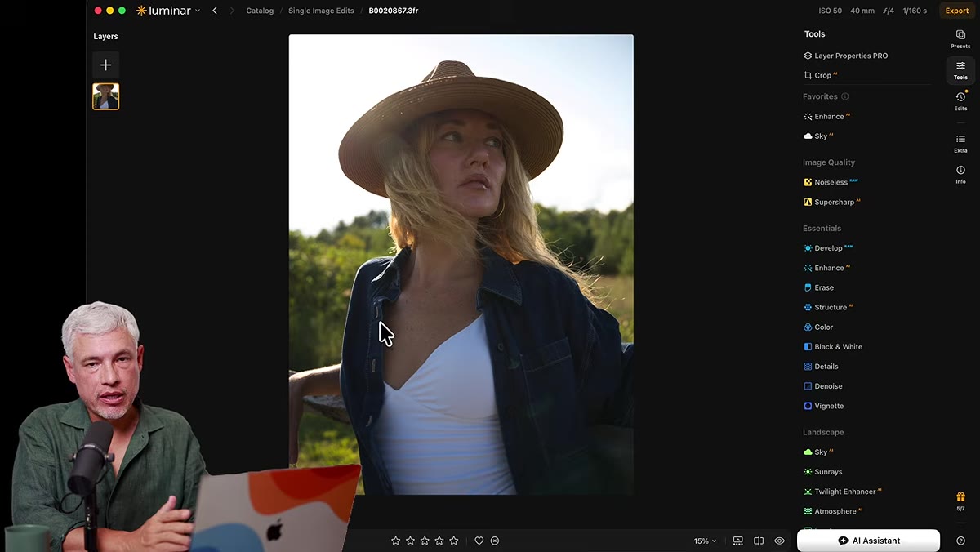Open Enhance AI under Favorites

point(826,117)
